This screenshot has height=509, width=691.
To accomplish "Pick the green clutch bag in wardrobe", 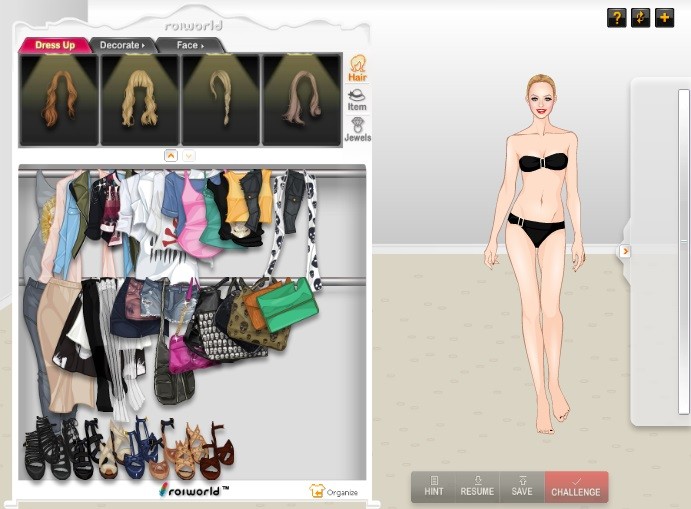I will pos(287,298).
